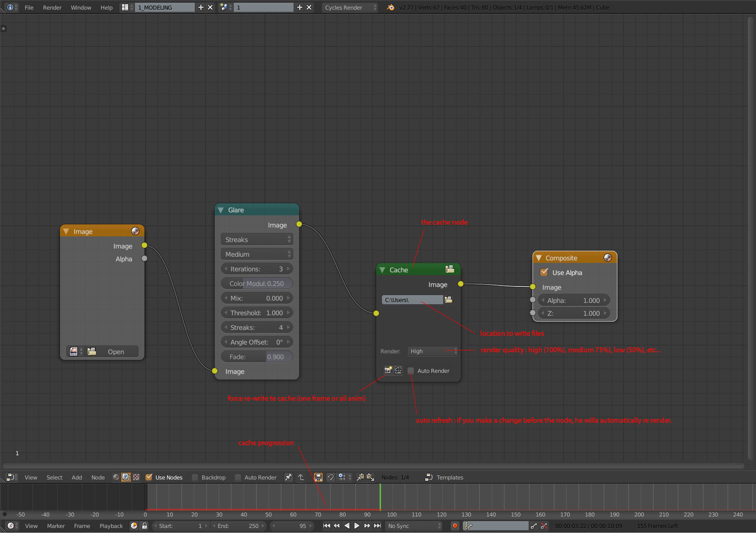Click the file browse icon beside C:\Users\ path
This screenshot has height=533, width=756.
point(448,300)
